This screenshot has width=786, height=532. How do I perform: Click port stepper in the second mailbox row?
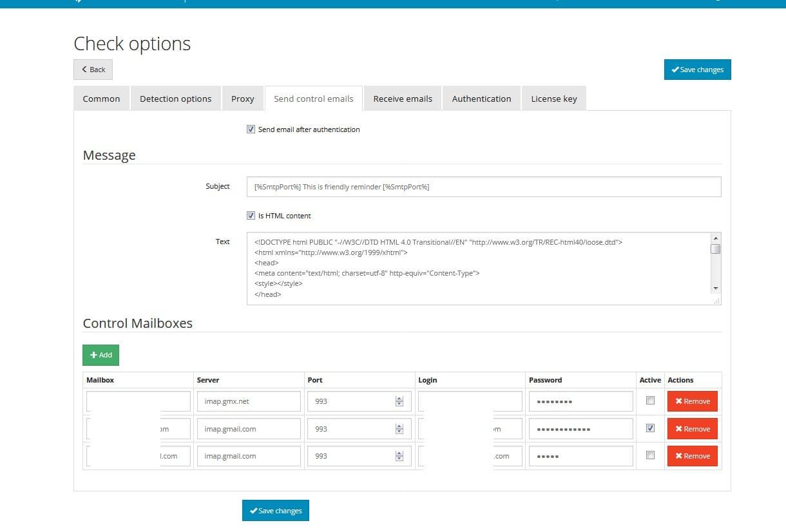(399, 429)
